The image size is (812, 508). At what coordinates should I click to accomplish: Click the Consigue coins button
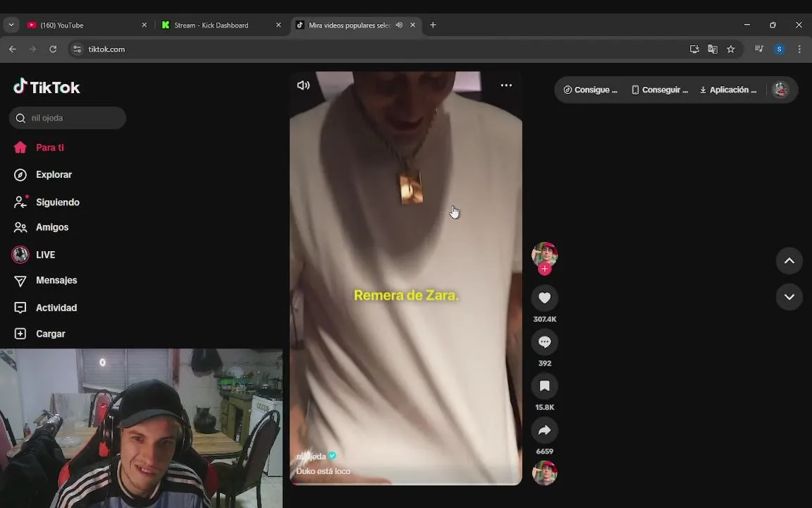click(x=591, y=90)
